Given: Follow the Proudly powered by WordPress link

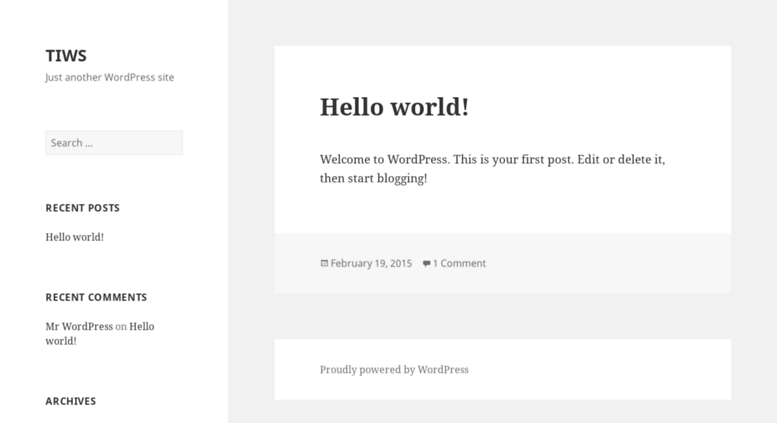Looking at the screenshot, I should (394, 370).
